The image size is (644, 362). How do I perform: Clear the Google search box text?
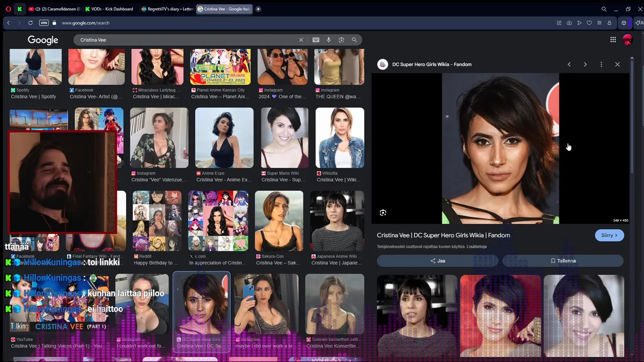[301, 40]
